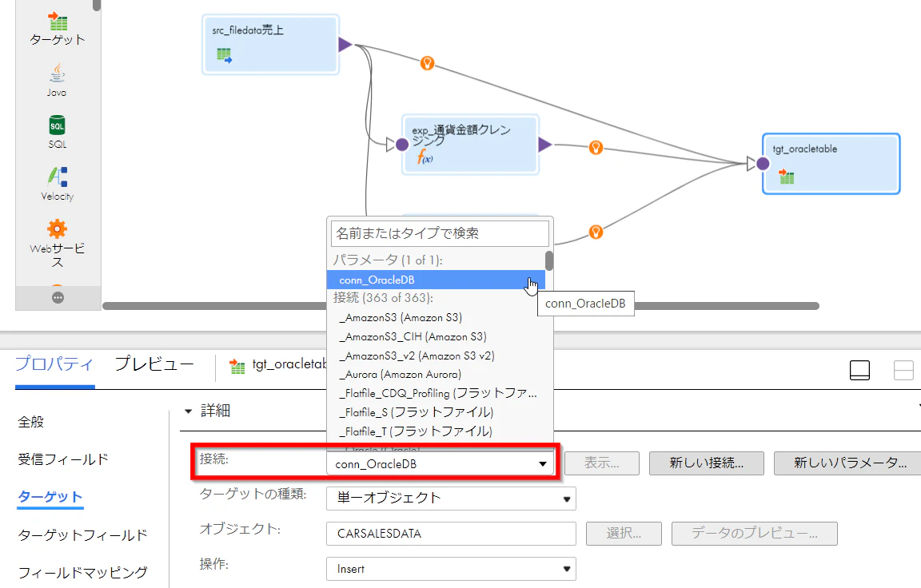The width and height of the screenshot is (921, 588).
Task: Click the orange hint bulb after expression node
Action: 596,147
